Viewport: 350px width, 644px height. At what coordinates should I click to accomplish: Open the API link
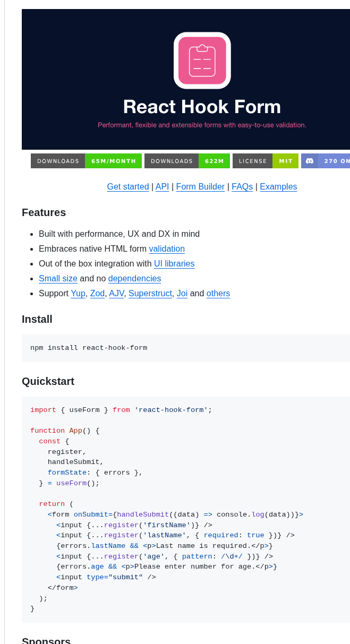[x=162, y=187]
